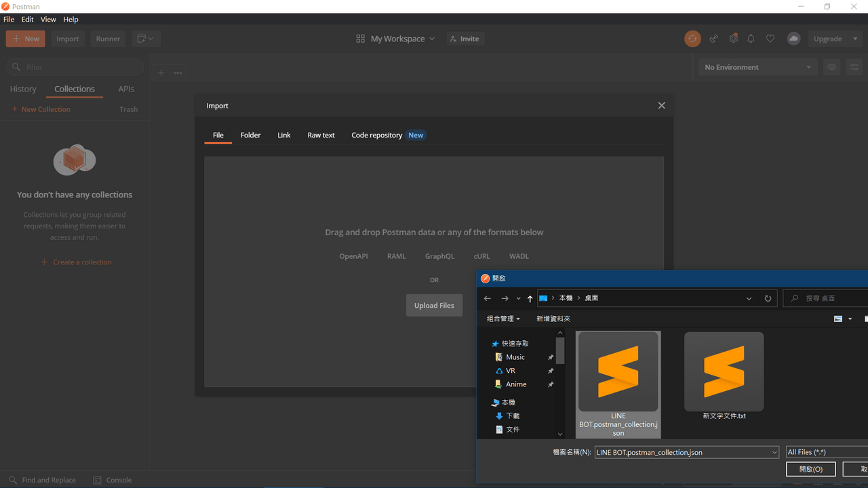
Task: Click the collections Filter search field
Action: [75, 67]
